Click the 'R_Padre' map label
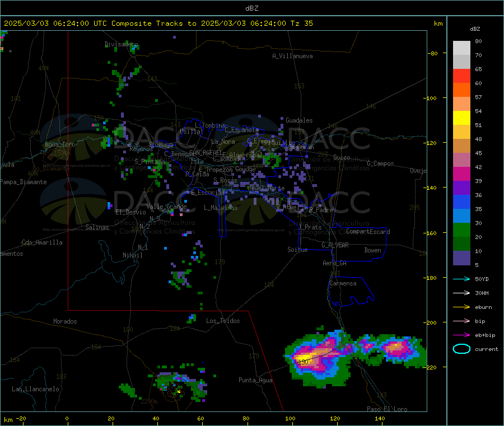Viewport: 504px width, 426px height. [321, 210]
